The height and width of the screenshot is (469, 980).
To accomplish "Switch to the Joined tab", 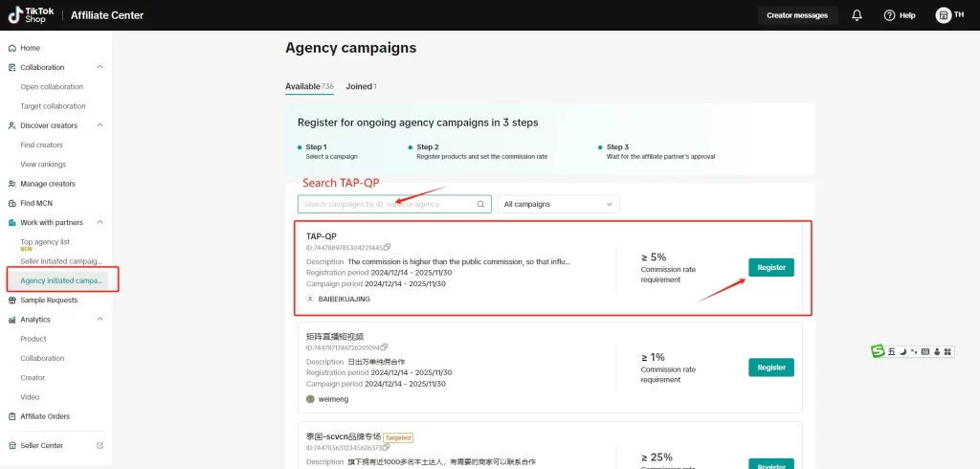I will click(x=361, y=86).
